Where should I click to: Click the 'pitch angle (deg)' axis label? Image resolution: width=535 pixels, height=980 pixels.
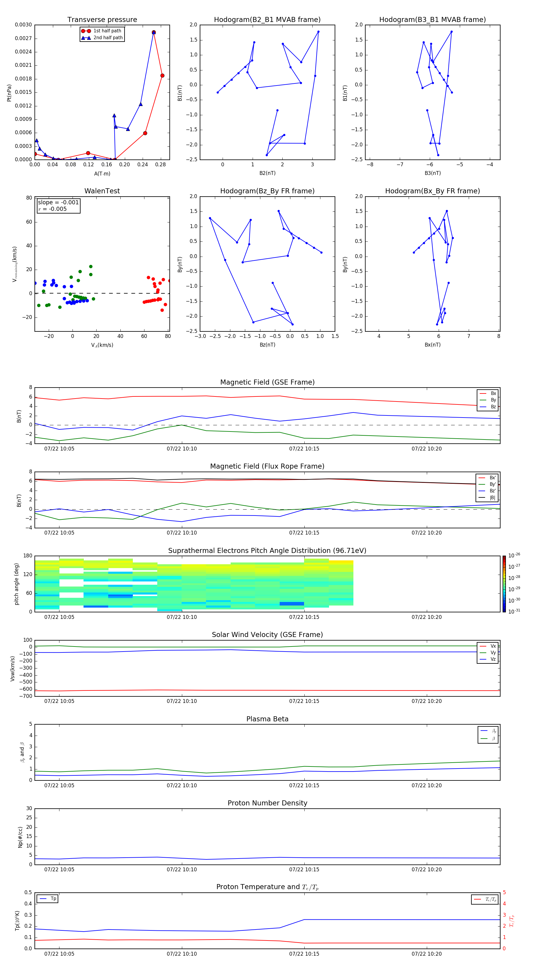click(16, 584)
